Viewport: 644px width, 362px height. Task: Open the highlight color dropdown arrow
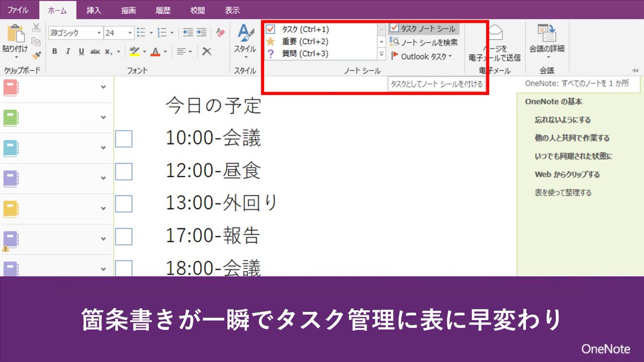tap(144, 52)
